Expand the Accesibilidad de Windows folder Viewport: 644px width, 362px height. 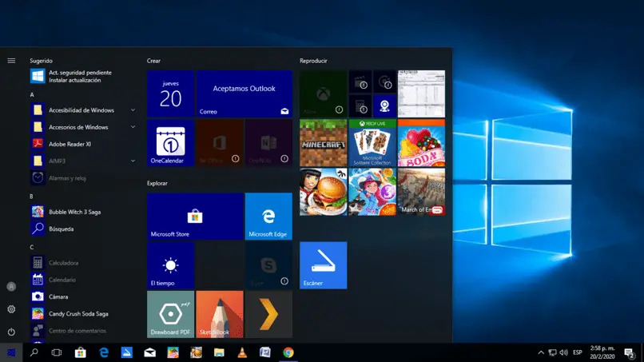81,110
